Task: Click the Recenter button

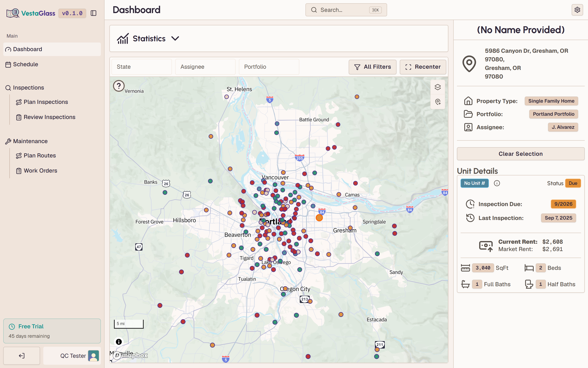Action: coord(423,67)
